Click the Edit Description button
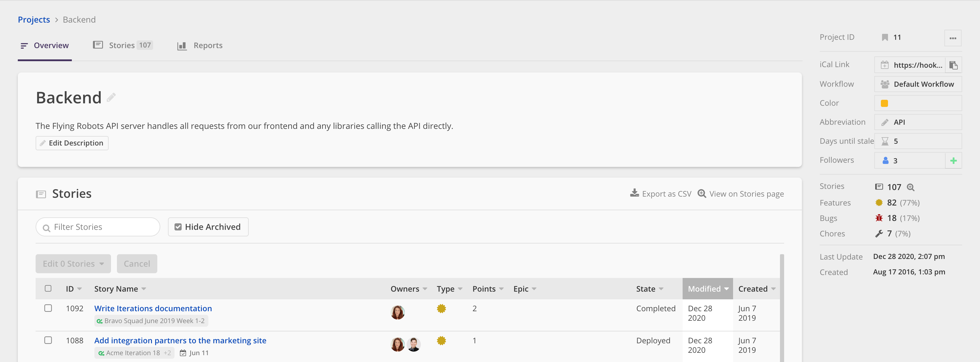This screenshot has width=980, height=362. (x=72, y=143)
